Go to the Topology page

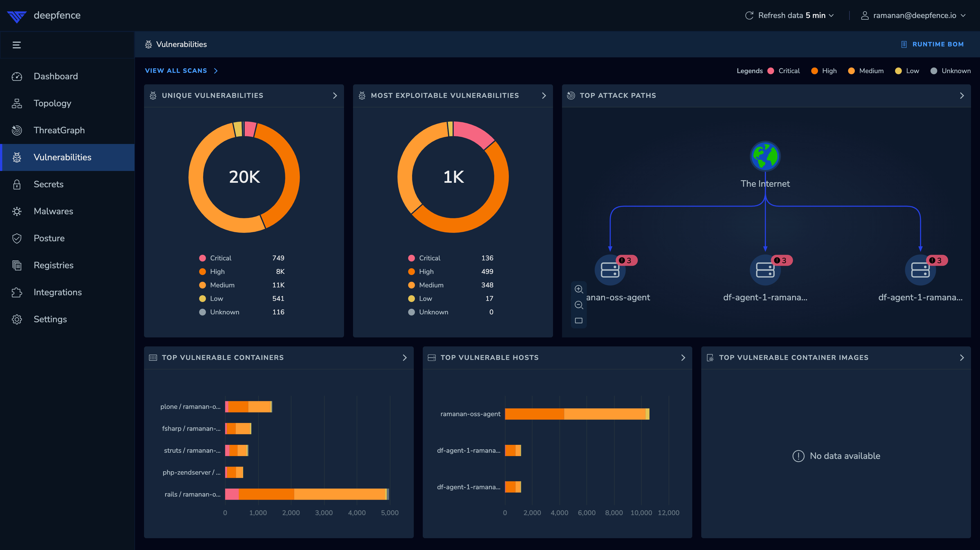click(67, 103)
